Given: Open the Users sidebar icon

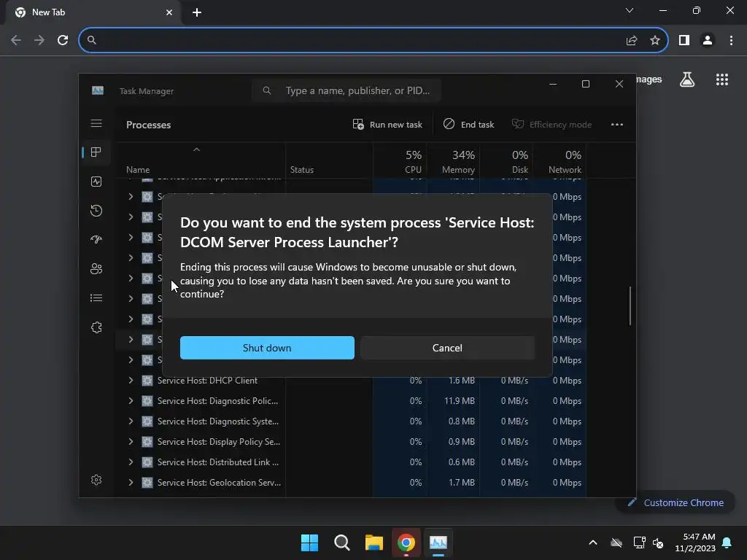Looking at the screenshot, I should click(96, 269).
